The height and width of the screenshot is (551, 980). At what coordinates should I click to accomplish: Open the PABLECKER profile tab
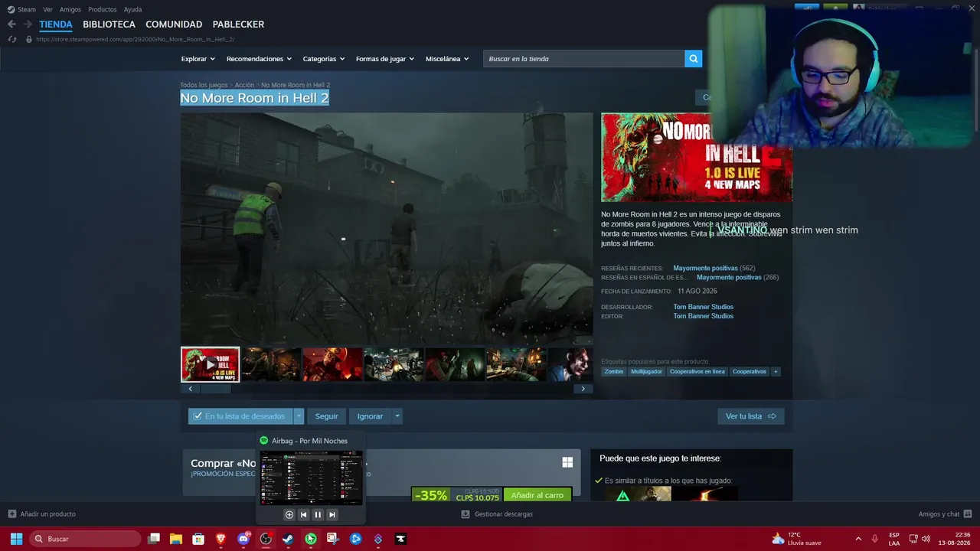coord(238,24)
